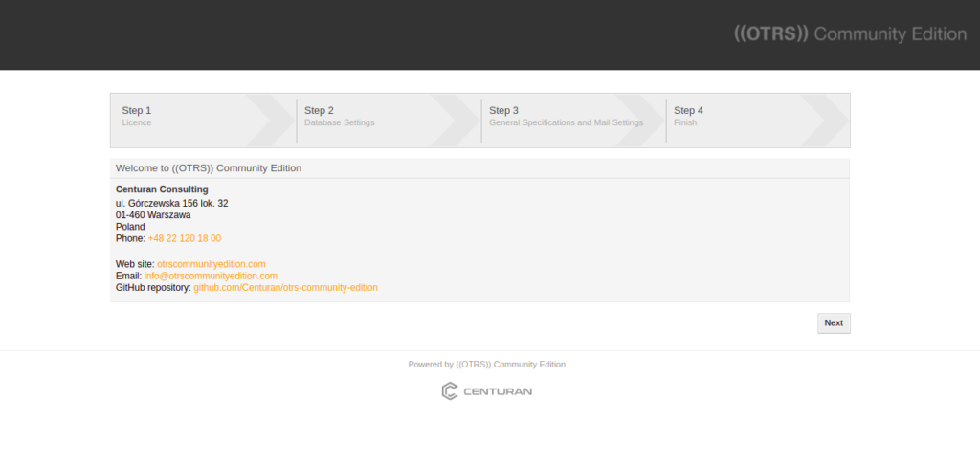
Task: Click the Next button
Action: pos(834,323)
